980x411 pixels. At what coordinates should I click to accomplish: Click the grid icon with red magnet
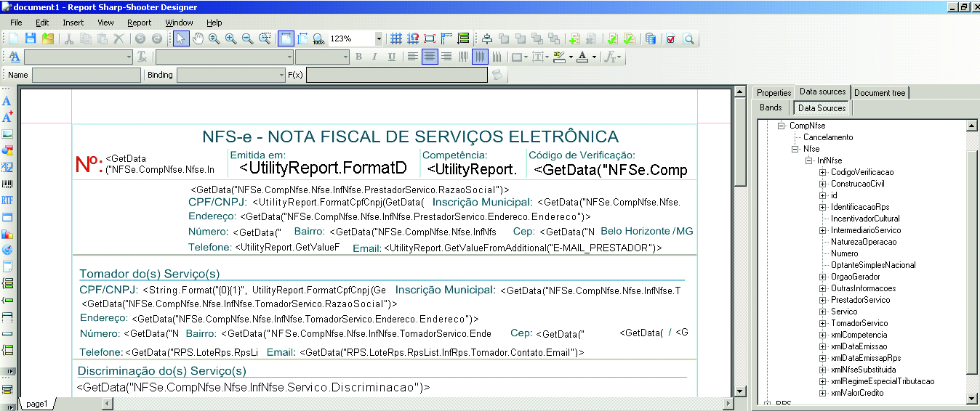[x=413, y=38]
